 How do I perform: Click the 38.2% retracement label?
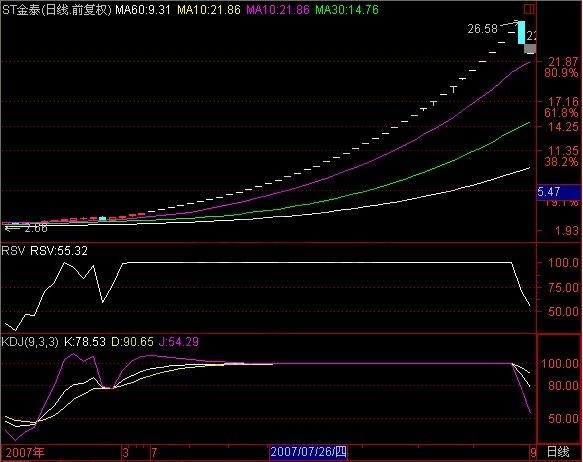pyautogui.click(x=561, y=162)
